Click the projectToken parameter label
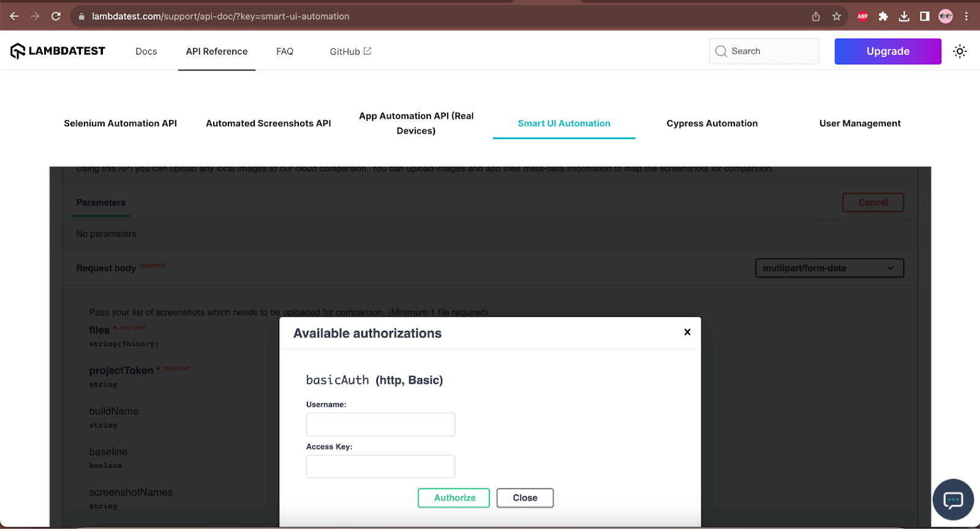Viewport: 980px width, 529px height. point(121,370)
